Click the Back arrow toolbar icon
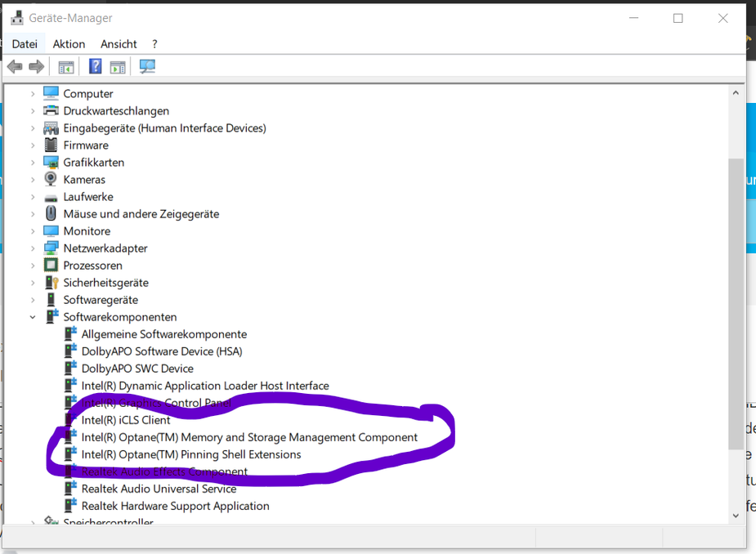Viewport: 756px width, 554px height. (x=15, y=67)
